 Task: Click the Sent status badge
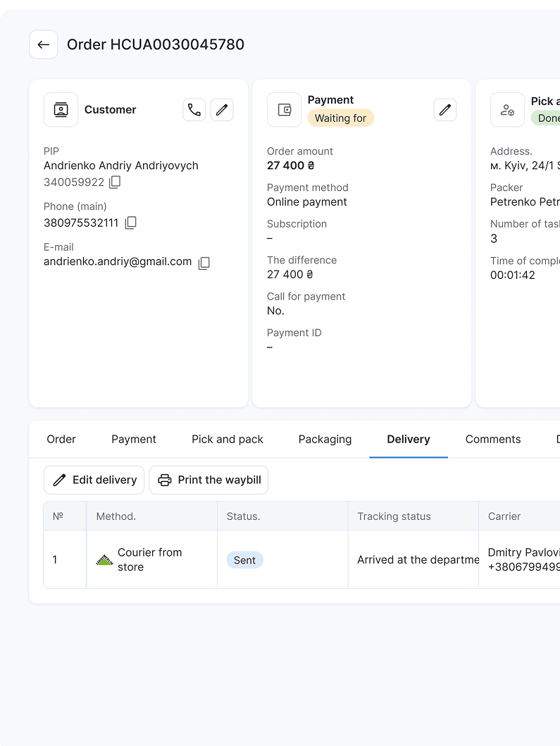coord(244,560)
